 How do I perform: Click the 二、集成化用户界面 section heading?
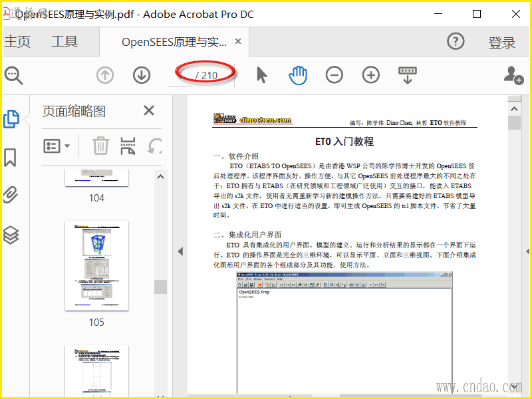pyautogui.click(x=247, y=235)
